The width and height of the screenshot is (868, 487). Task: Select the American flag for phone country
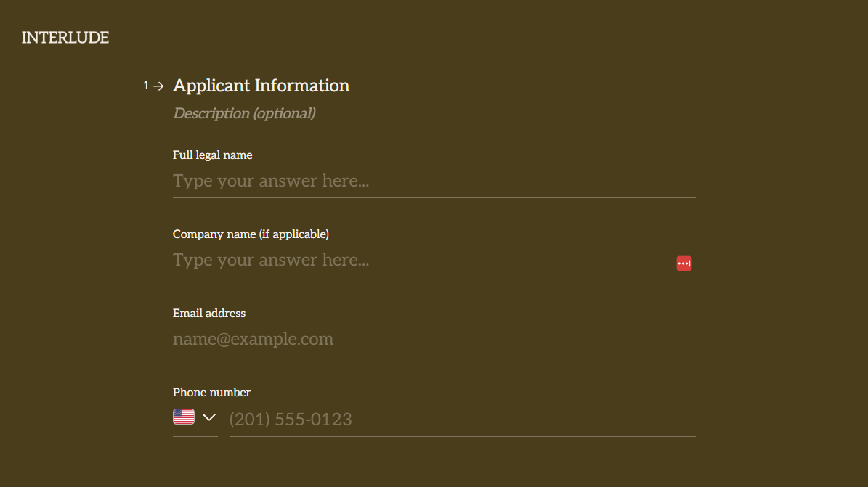pos(183,416)
